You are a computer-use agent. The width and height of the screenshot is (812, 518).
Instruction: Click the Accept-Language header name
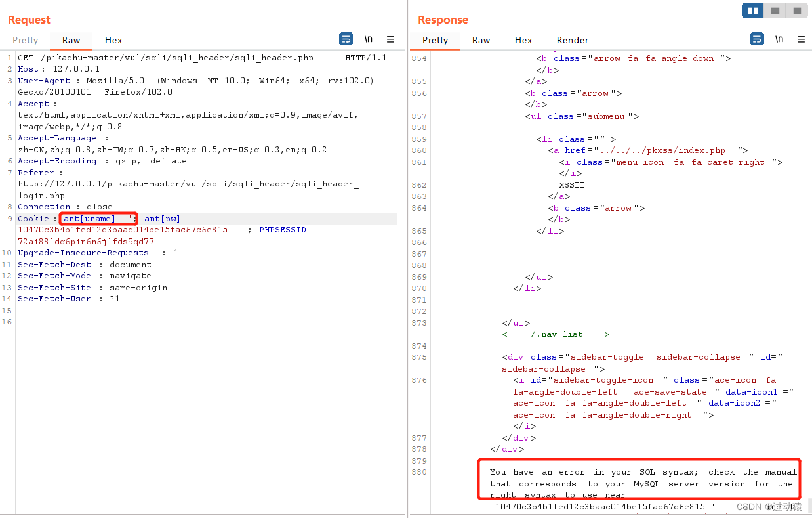point(57,138)
